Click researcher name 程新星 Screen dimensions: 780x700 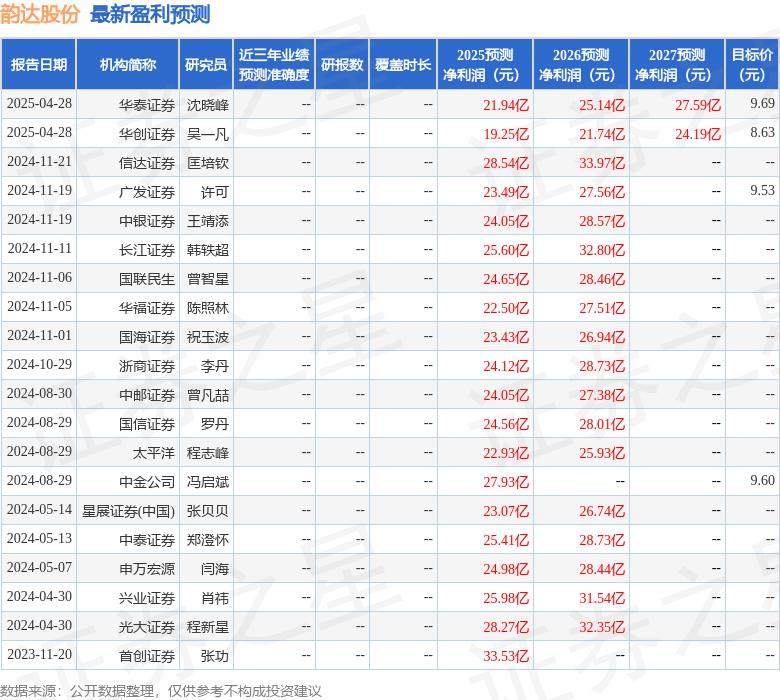[x=208, y=627]
